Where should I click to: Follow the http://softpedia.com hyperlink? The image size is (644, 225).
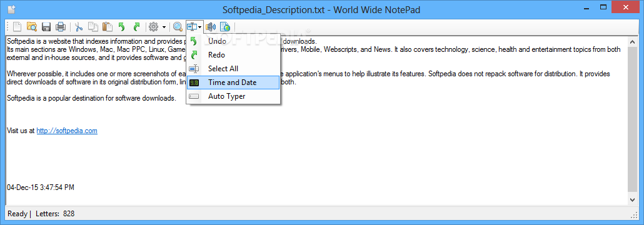(x=67, y=131)
